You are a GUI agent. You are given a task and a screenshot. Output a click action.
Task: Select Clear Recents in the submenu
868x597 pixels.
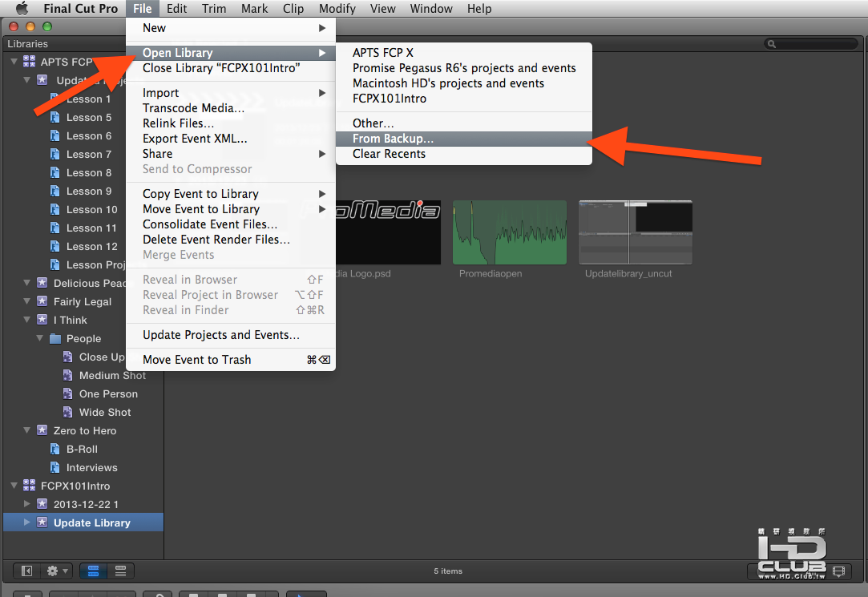pos(463,154)
